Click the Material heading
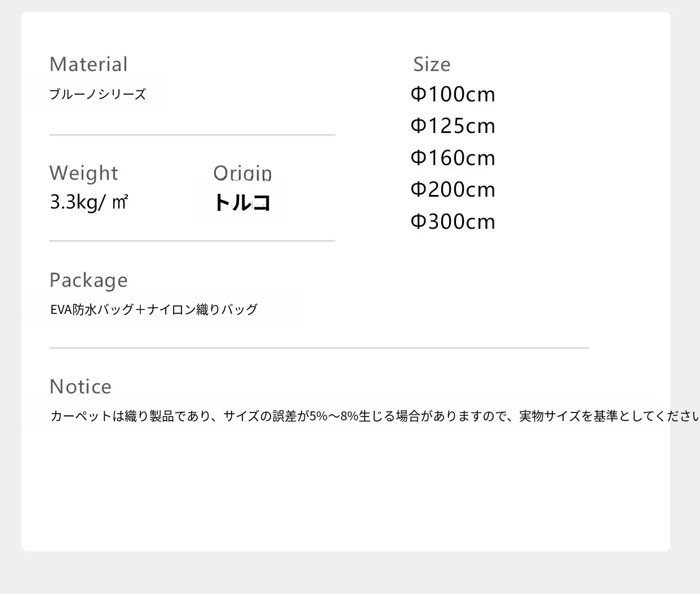The image size is (700, 594). point(88,64)
